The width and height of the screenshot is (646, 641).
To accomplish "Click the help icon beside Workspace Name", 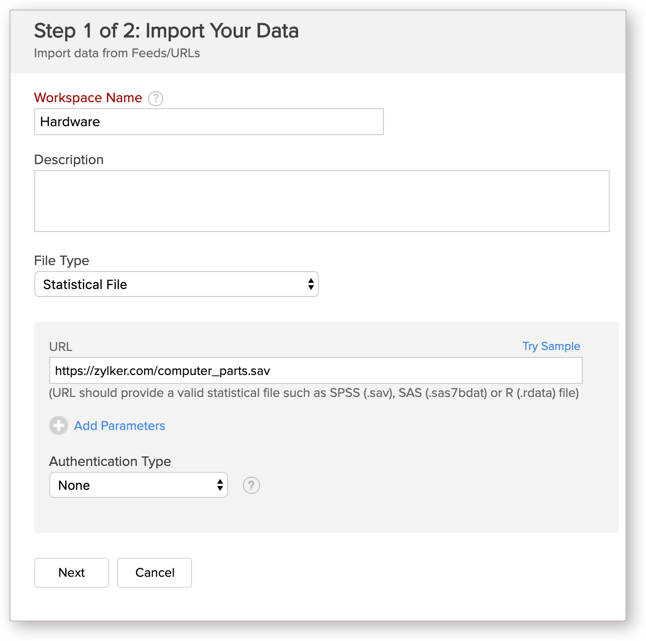I will 155,98.
